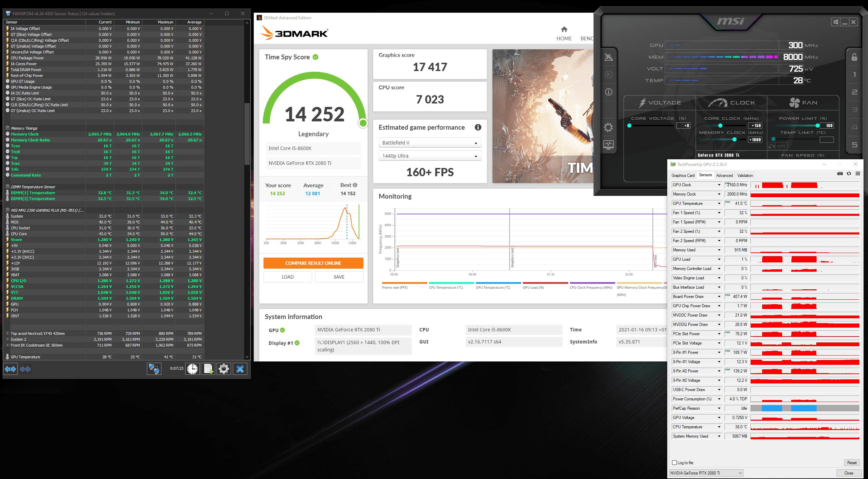Viewport: 868px width, 479px height.
Task: Open GPU Clock sensor dropdown in GPU-Z
Action: click(719, 185)
